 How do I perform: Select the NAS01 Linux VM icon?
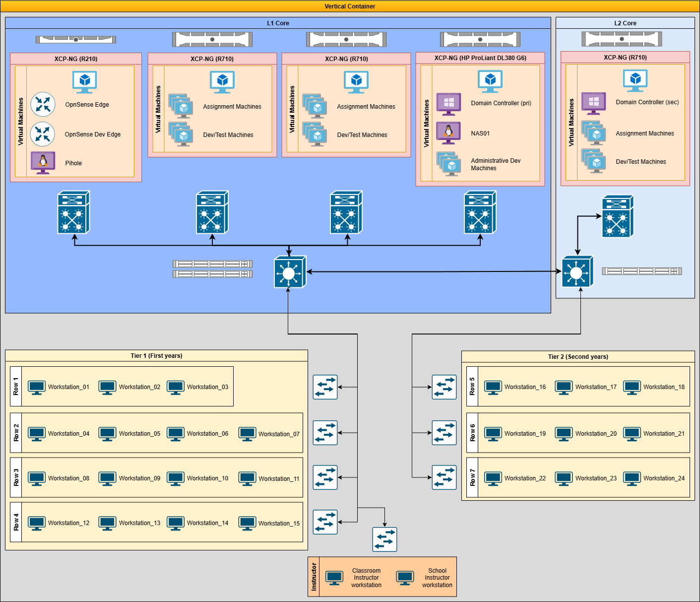pyautogui.click(x=448, y=133)
